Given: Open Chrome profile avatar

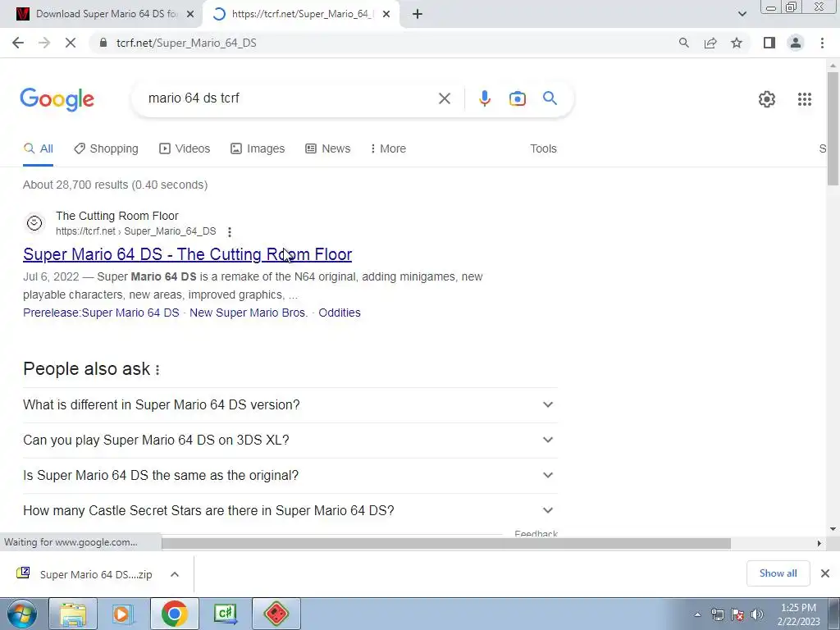Looking at the screenshot, I should click(796, 43).
